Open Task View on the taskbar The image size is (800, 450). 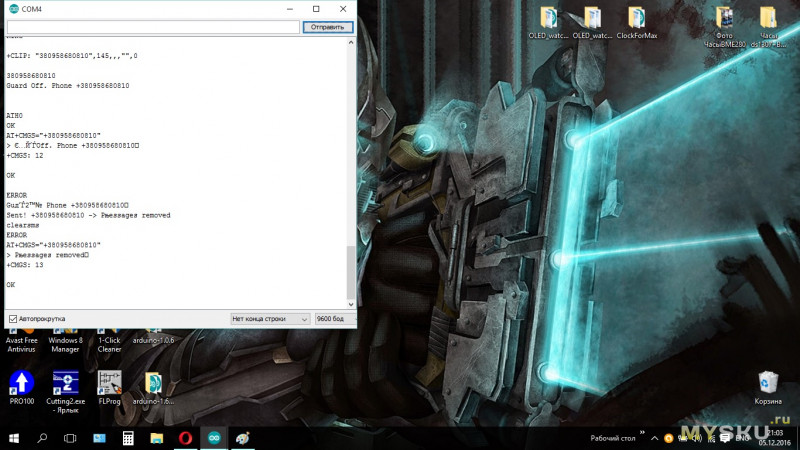(x=70, y=438)
